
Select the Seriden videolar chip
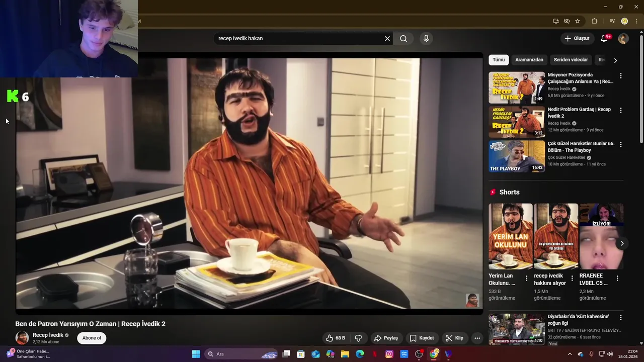pyautogui.click(x=571, y=60)
